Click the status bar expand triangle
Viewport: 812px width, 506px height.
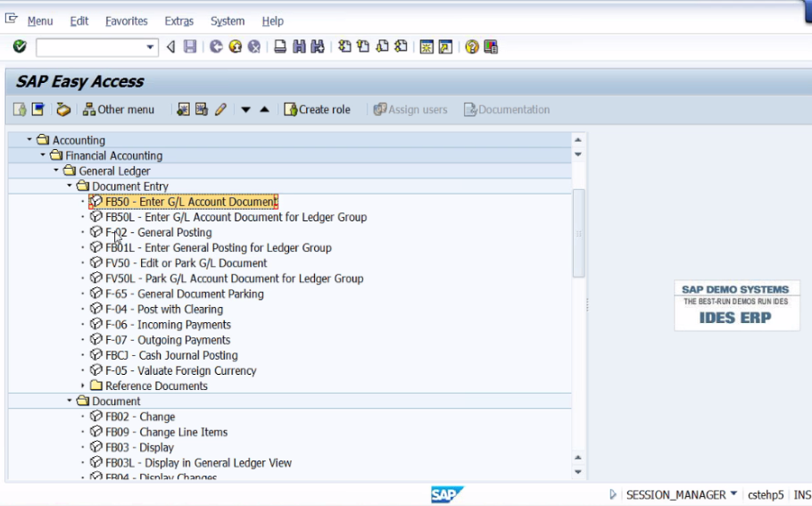click(x=613, y=494)
